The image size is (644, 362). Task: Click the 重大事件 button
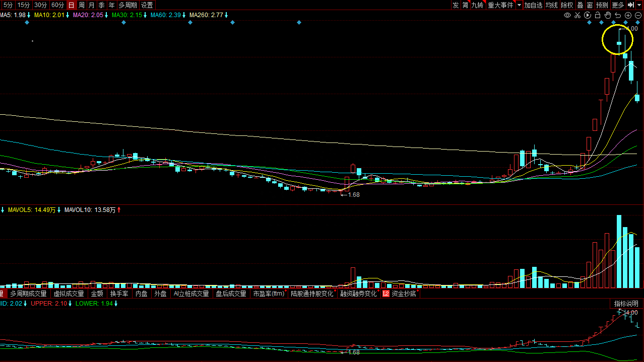click(500, 5)
